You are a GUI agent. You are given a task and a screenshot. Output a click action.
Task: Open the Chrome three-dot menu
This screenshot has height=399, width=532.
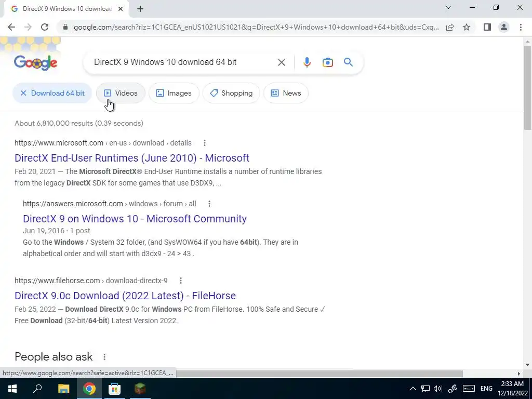[521, 27]
